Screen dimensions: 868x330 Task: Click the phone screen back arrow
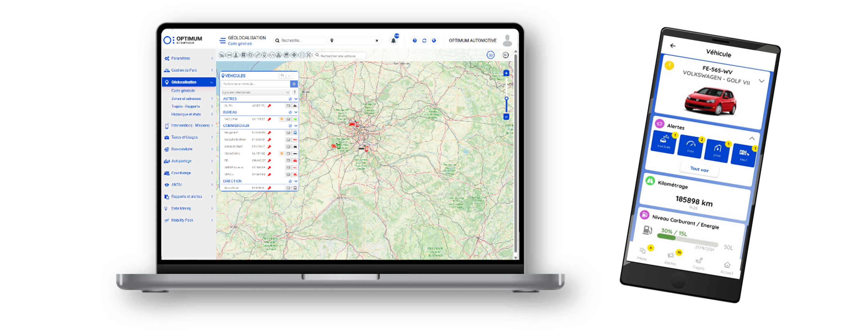pyautogui.click(x=673, y=46)
